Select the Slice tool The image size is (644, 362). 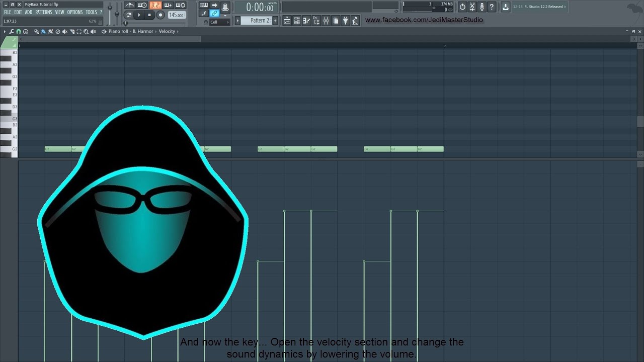[x=72, y=32]
